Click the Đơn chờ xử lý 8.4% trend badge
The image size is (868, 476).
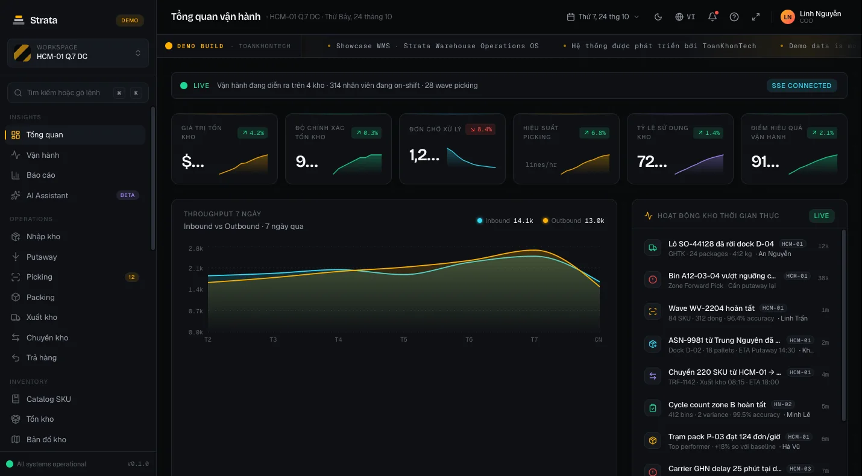480,130
